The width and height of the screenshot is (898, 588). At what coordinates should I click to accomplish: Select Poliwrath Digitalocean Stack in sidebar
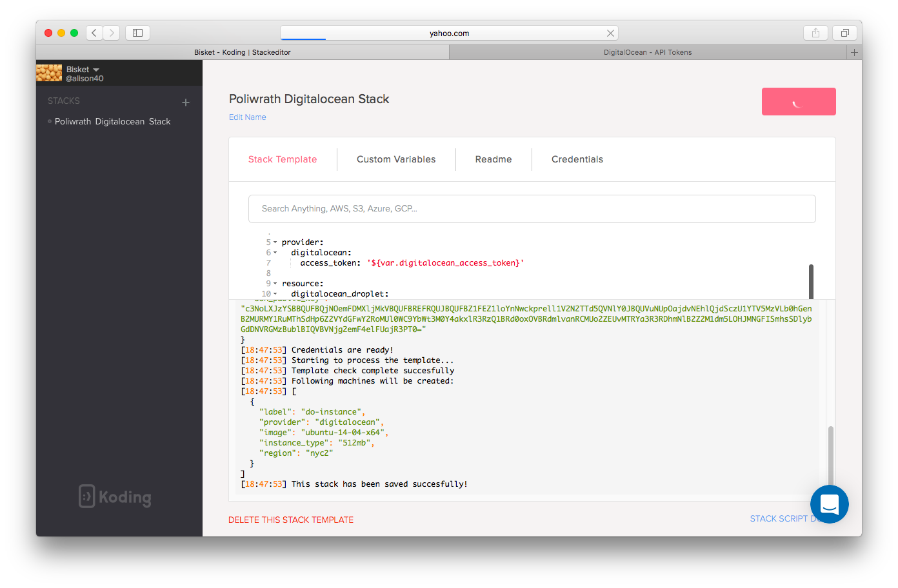coord(113,121)
